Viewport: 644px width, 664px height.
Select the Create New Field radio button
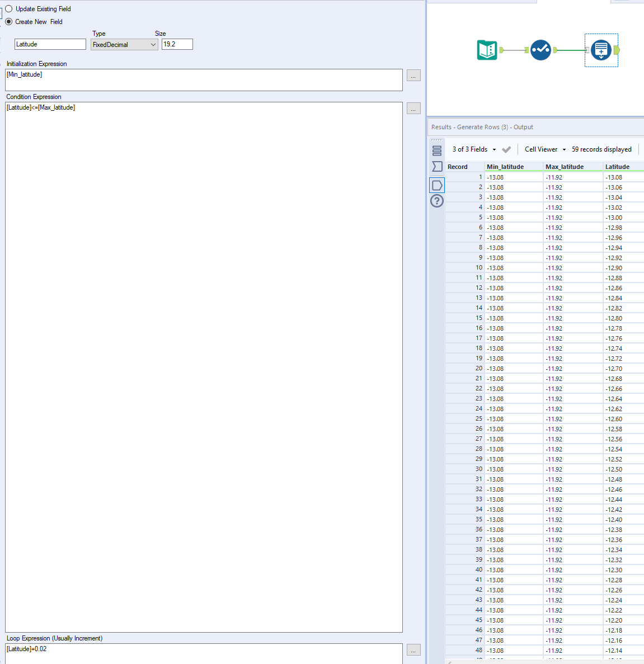tap(8, 21)
